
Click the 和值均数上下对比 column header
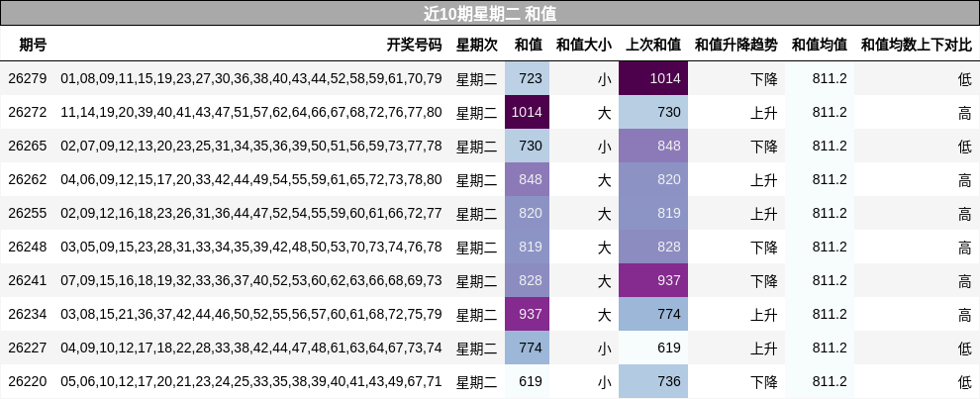(917, 45)
